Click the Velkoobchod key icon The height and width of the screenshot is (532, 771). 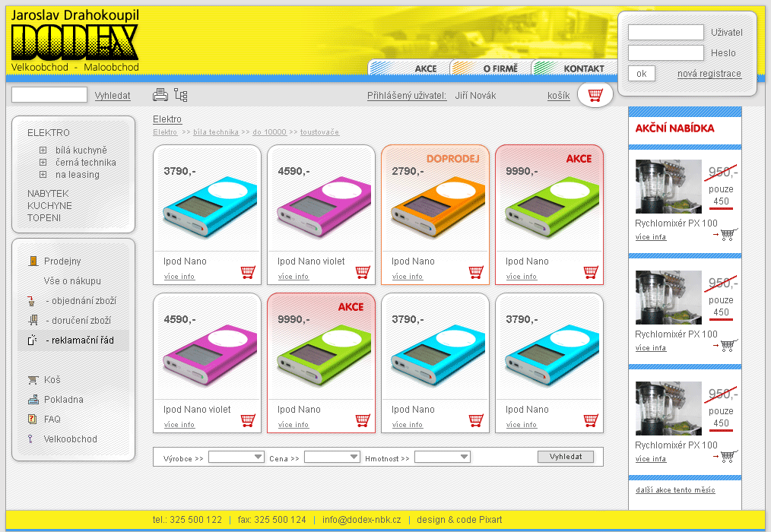(x=30, y=439)
